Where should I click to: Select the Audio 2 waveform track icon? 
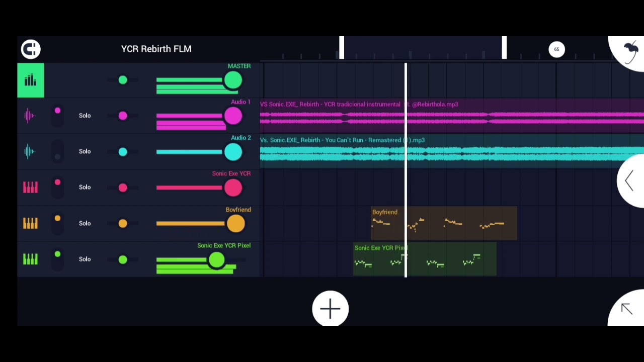coord(30,152)
